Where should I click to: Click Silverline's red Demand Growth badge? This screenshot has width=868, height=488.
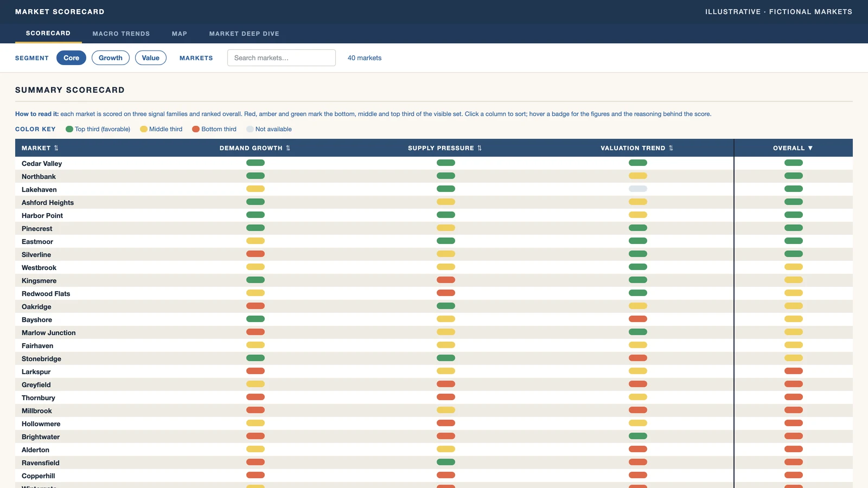[x=256, y=254]
